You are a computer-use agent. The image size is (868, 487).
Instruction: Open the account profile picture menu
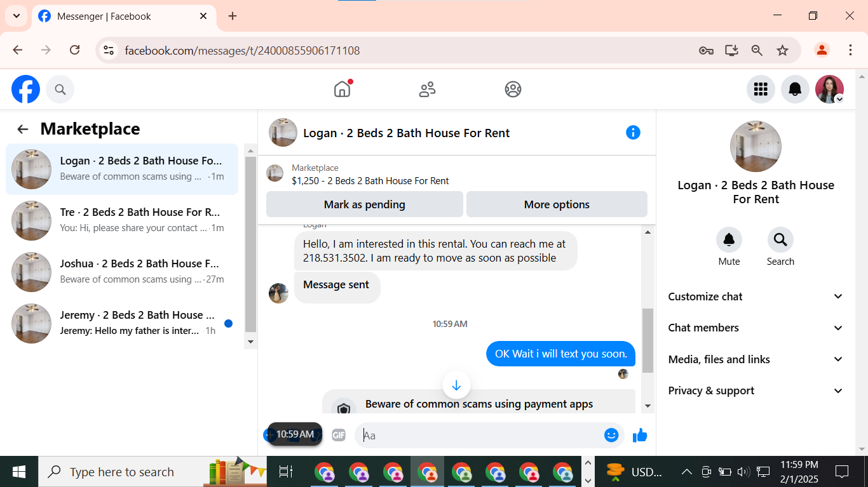[x=829, y=90]
